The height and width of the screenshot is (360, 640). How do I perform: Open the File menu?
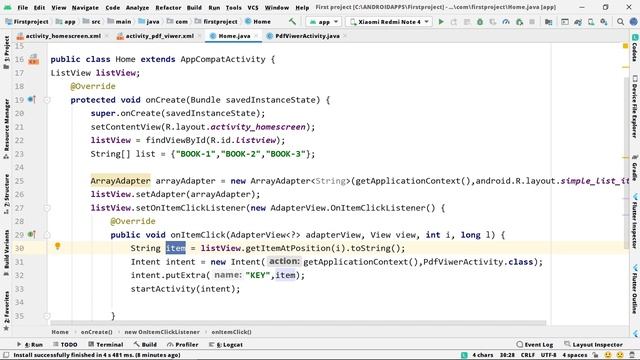coord(22,7)
